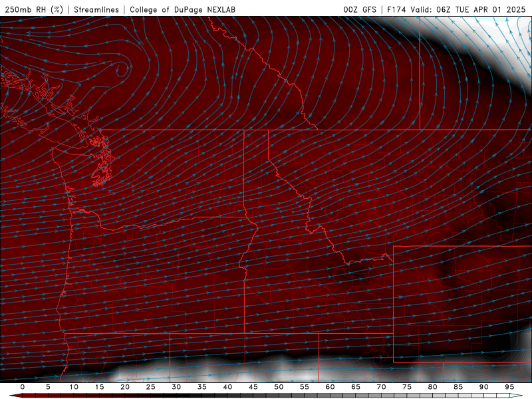532x399 pixels.
Task: Select the "5" color scale label
Action: 48,387
